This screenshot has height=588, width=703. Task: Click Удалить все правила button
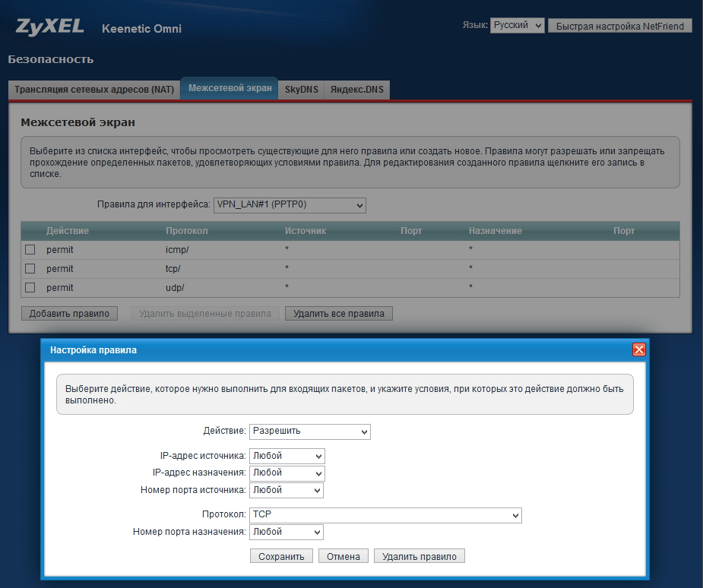338,313
